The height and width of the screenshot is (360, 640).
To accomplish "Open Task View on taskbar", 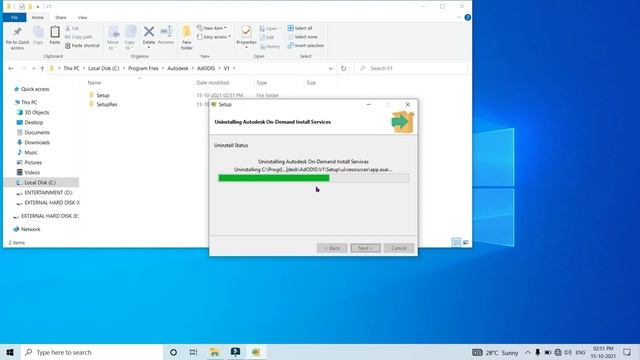I will (193, 352).
